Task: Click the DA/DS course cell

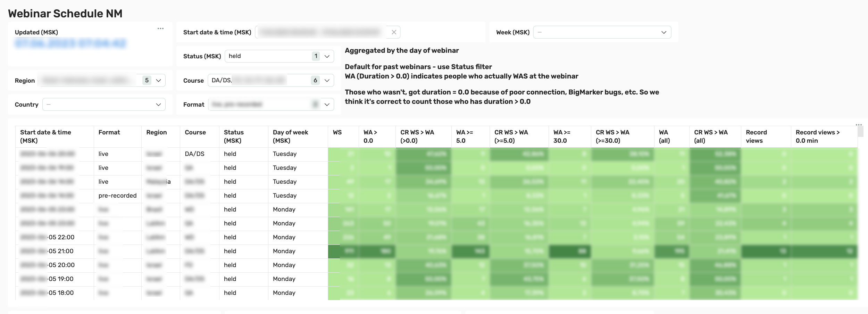Action: [x=194, y=154]
